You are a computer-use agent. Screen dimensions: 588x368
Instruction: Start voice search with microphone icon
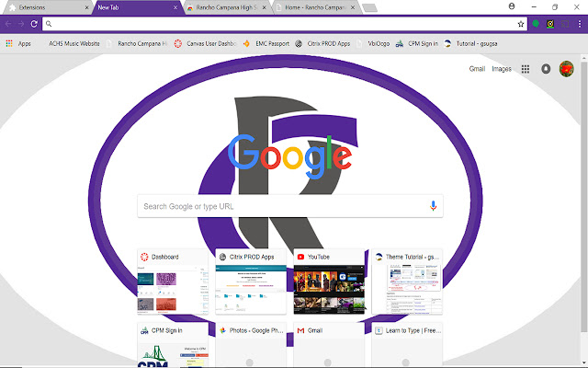pyautogui.click(x=433, y=206)
